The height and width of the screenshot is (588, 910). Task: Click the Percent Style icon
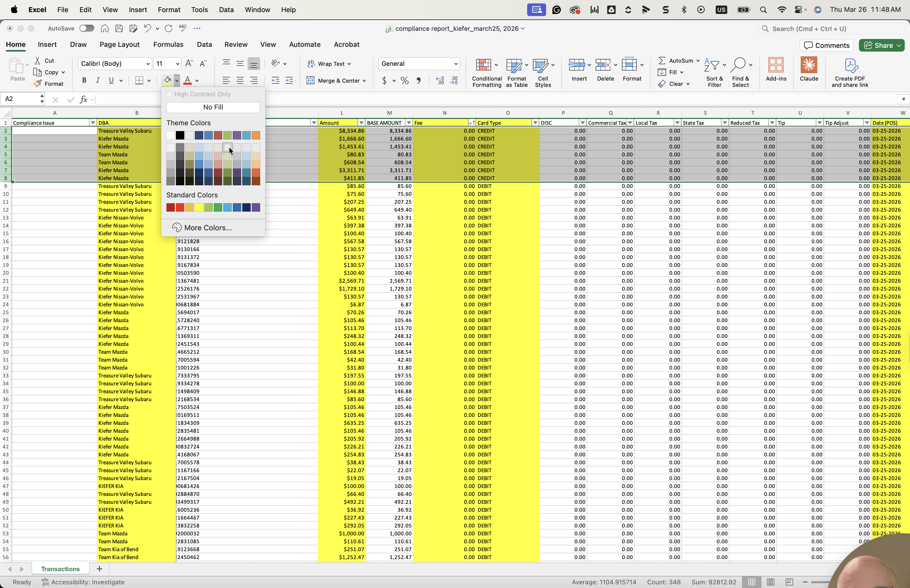click(404, 81)
